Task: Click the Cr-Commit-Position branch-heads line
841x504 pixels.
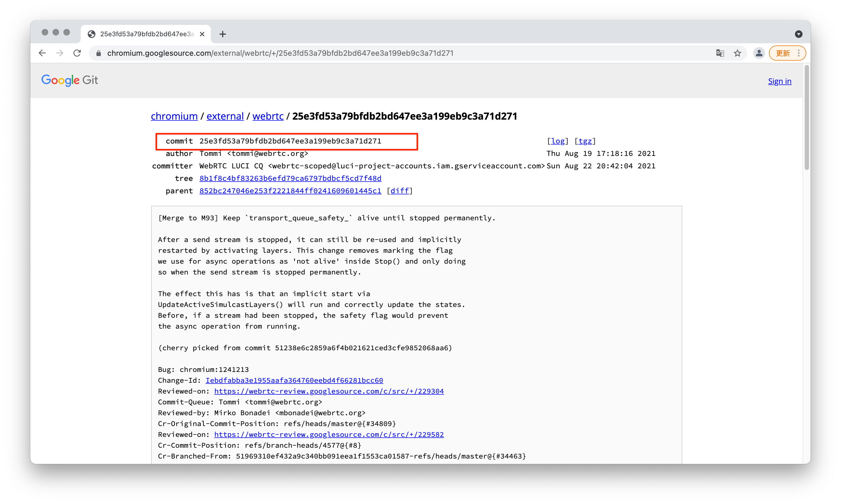Action: click(x=260, y=445)
